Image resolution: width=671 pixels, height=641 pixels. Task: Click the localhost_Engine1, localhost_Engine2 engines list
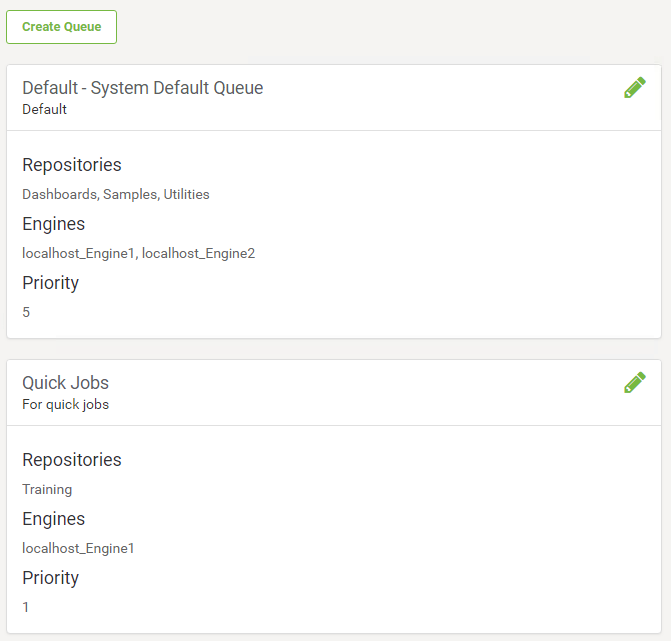[139, 253]
